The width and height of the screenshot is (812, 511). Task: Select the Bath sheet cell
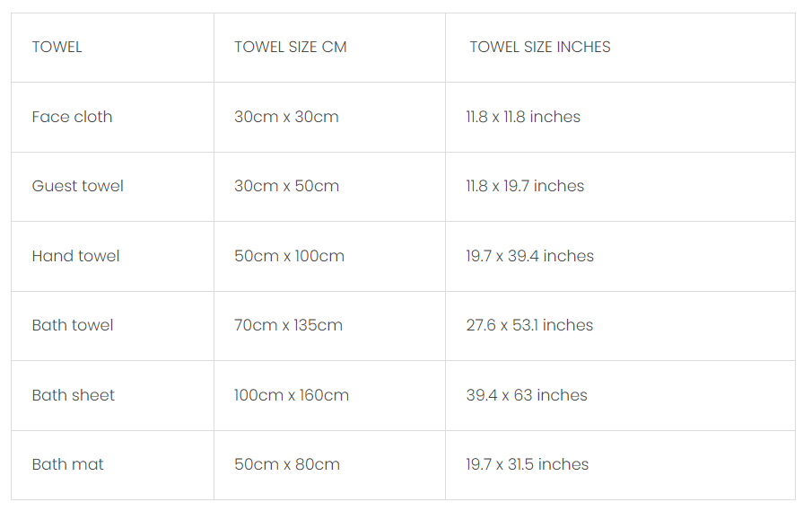(x=112, y=395)
